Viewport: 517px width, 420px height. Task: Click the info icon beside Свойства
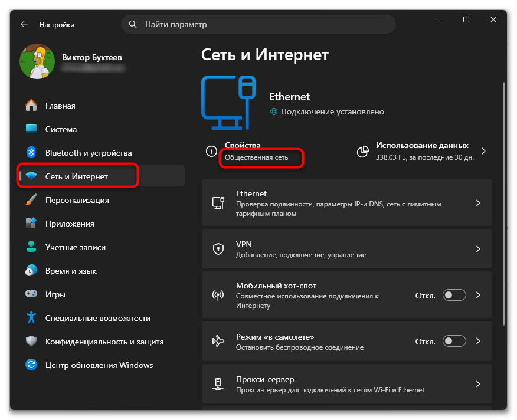(x=211, y=152)
